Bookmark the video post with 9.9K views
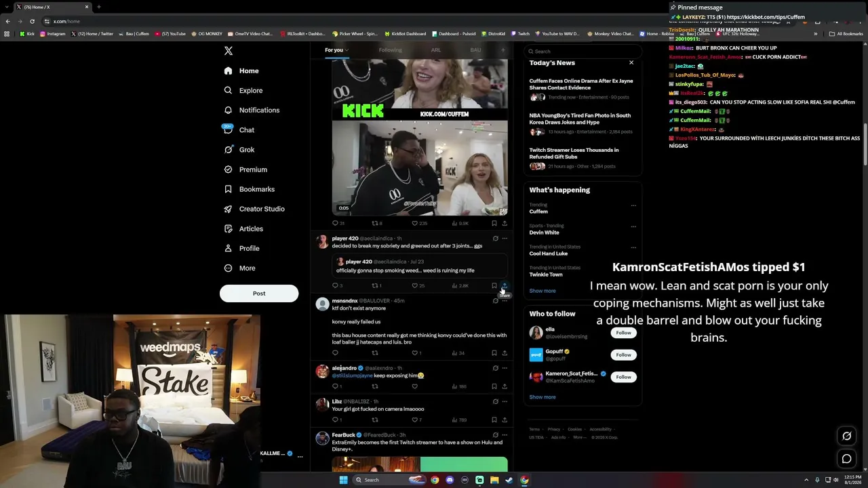868x488 pixels. (494, 223)
